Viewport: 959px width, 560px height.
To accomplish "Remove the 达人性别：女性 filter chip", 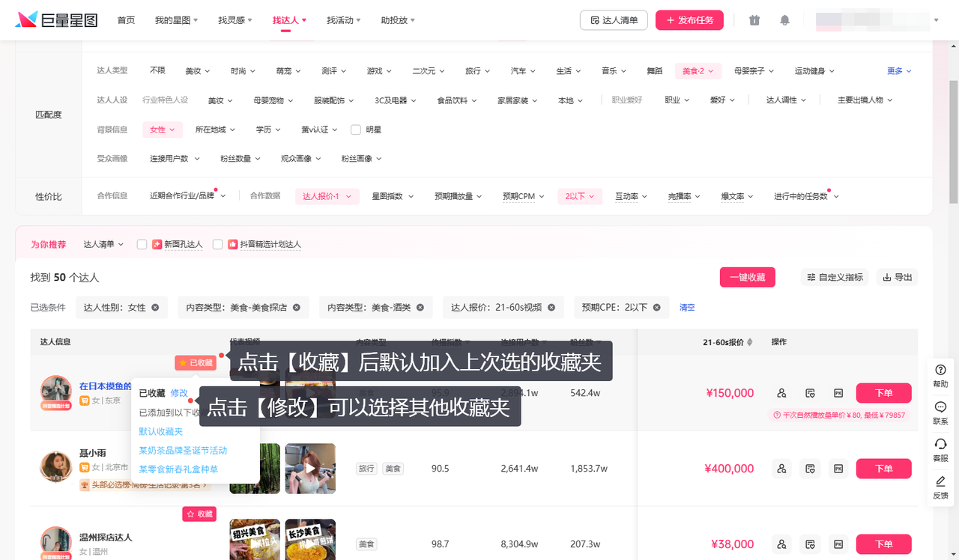I will [x=155, y=308].
